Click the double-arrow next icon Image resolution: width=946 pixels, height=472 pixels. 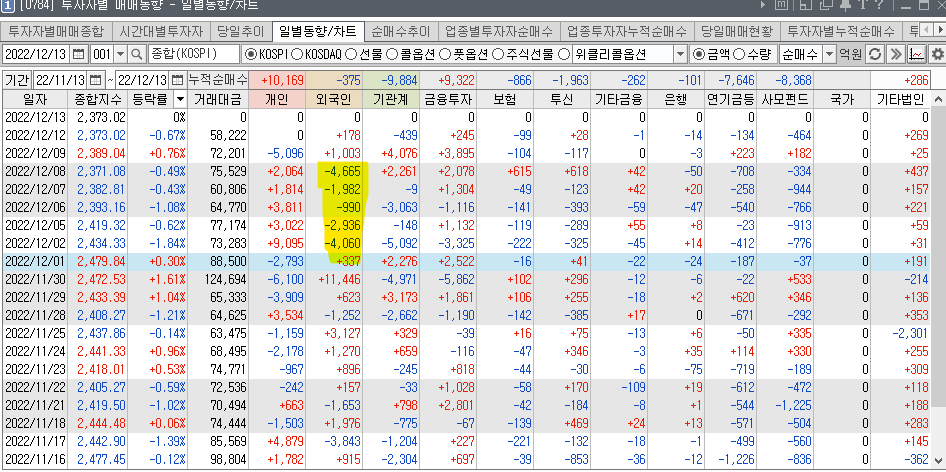[896, 54]
